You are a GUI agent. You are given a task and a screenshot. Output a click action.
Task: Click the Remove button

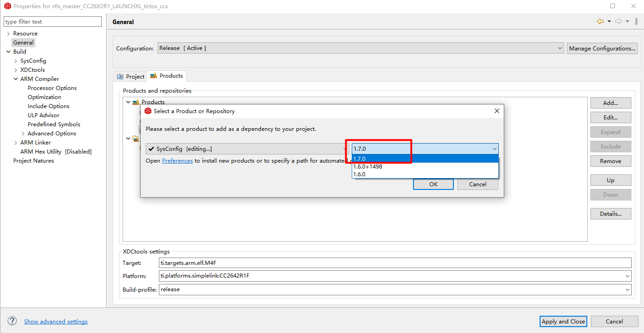point(610,161)
